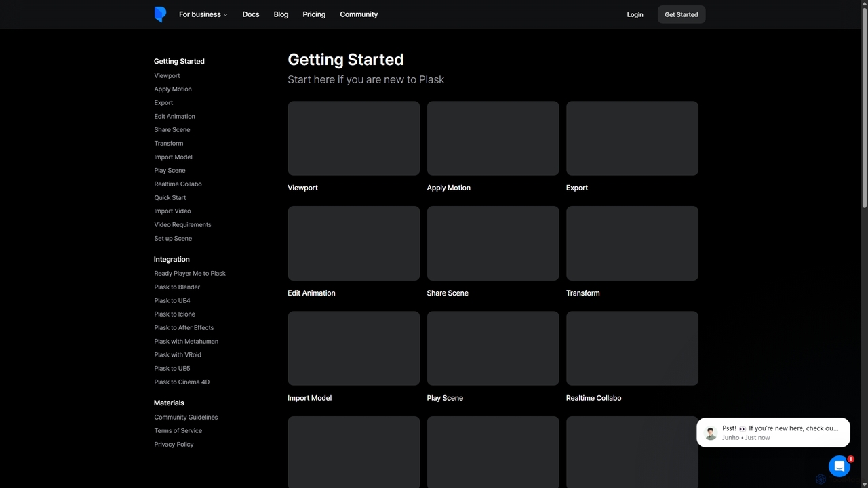Open Junho's chat message popup

[x=773, y=432]
